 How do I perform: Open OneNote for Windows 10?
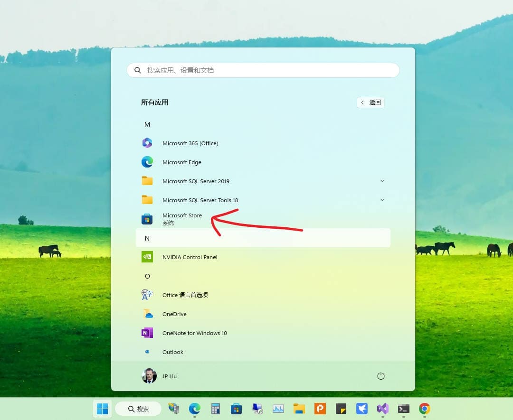pos(194,333)
